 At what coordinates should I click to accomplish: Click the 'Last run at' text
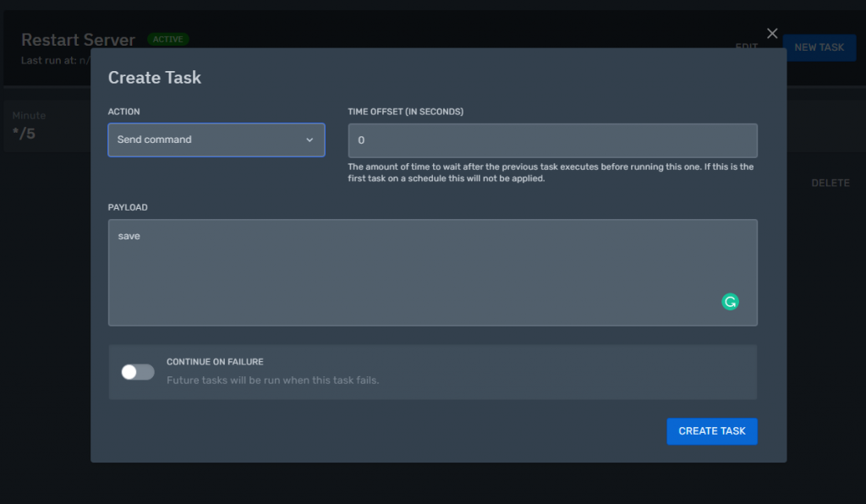55,60
